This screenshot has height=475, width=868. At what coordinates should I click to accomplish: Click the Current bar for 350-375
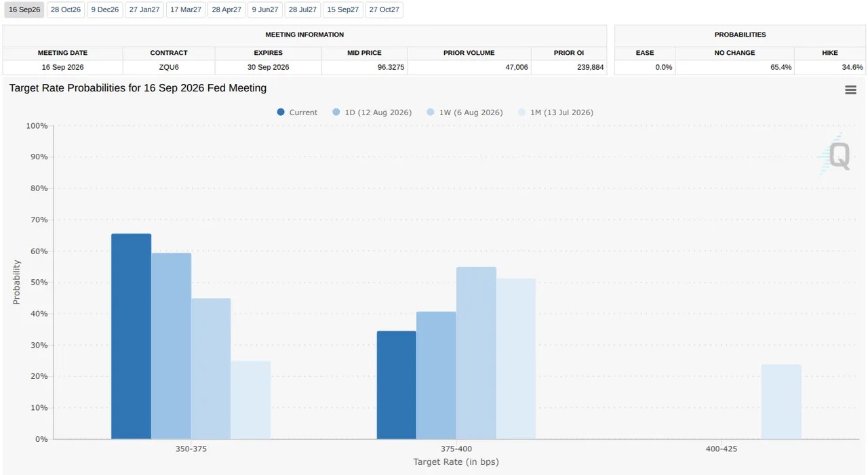[132, 337]
